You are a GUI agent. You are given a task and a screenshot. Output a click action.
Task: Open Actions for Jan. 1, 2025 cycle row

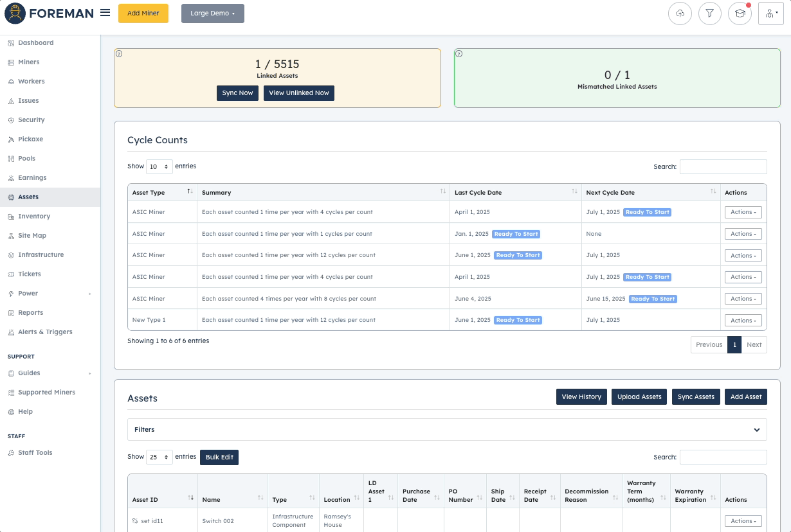click(743, 234)
